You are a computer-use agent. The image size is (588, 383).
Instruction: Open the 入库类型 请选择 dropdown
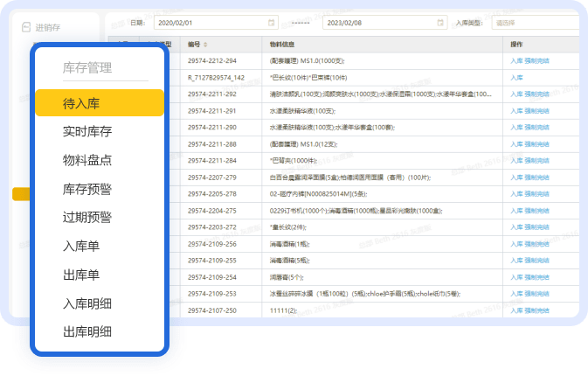pos(536,23)
